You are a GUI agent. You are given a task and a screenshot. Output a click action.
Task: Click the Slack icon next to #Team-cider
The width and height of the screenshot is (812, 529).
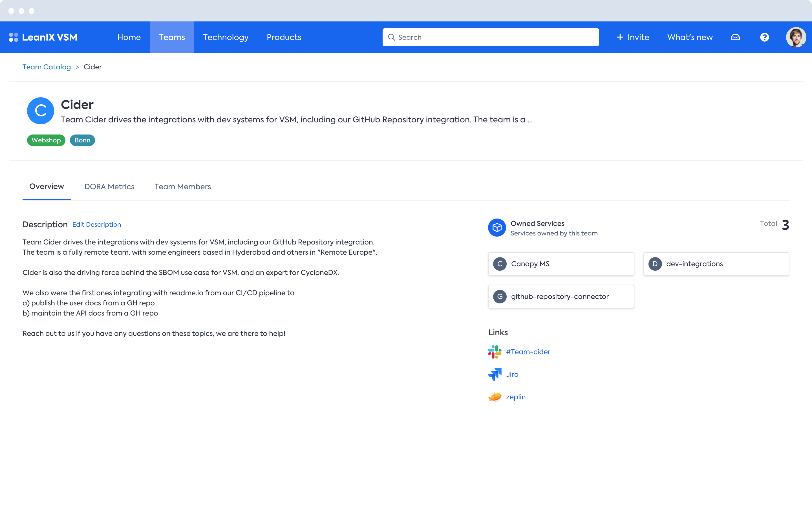[x=495, y=352]
